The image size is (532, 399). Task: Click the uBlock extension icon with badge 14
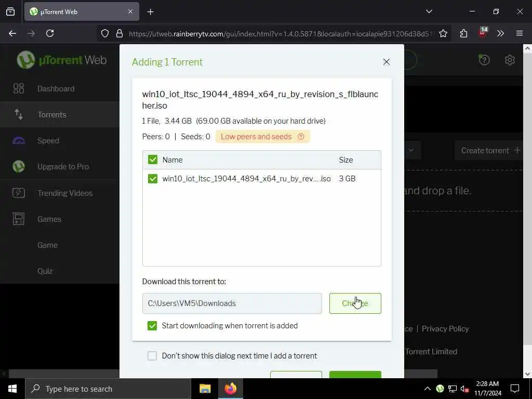483,33
